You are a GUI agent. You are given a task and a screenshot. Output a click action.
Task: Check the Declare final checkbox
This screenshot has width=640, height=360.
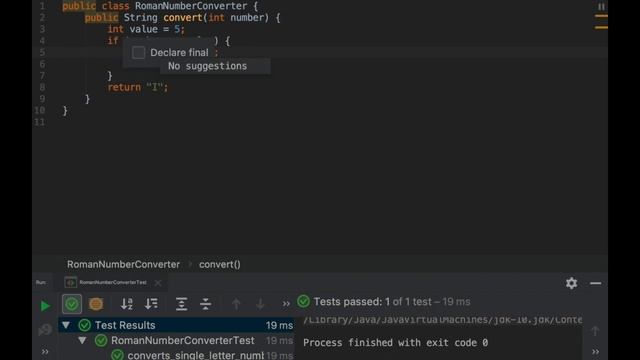coord(138,53)
